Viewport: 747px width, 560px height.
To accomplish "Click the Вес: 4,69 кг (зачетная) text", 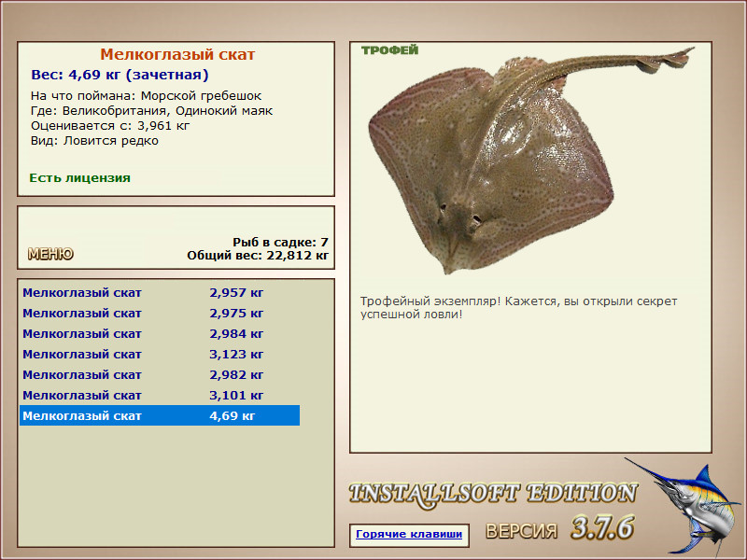I will tap(120, 75).
